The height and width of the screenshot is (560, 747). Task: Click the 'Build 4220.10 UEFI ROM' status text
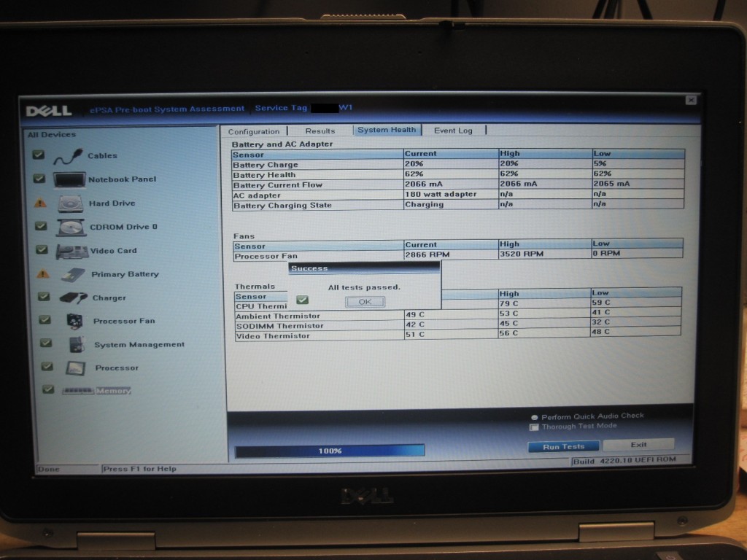point(624,461)
